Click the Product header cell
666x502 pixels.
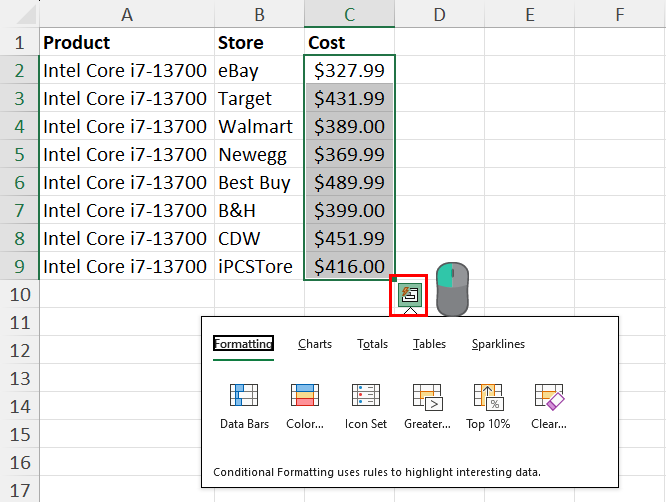click(127, 42)
